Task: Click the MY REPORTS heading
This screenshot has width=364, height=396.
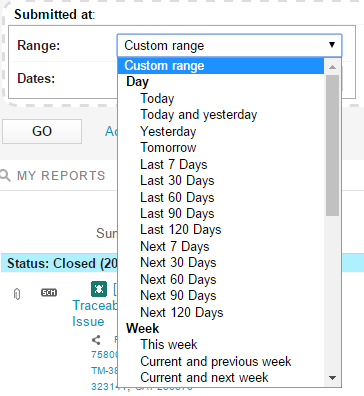Action: pyautogui.click(x=61, y=176)
